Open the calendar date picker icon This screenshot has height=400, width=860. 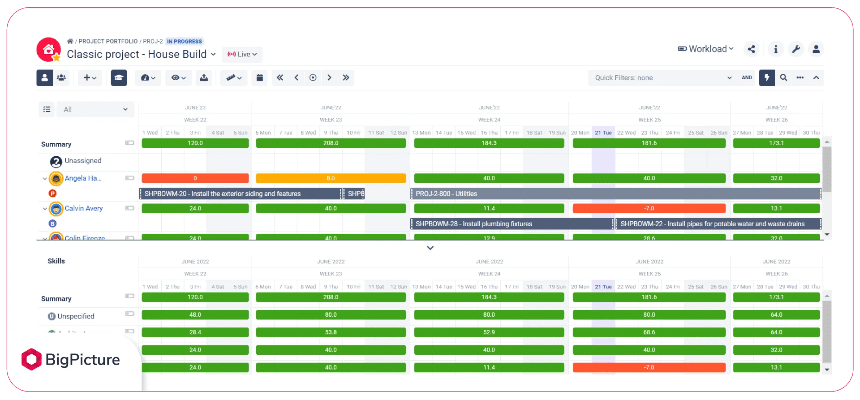click(260, 77)
